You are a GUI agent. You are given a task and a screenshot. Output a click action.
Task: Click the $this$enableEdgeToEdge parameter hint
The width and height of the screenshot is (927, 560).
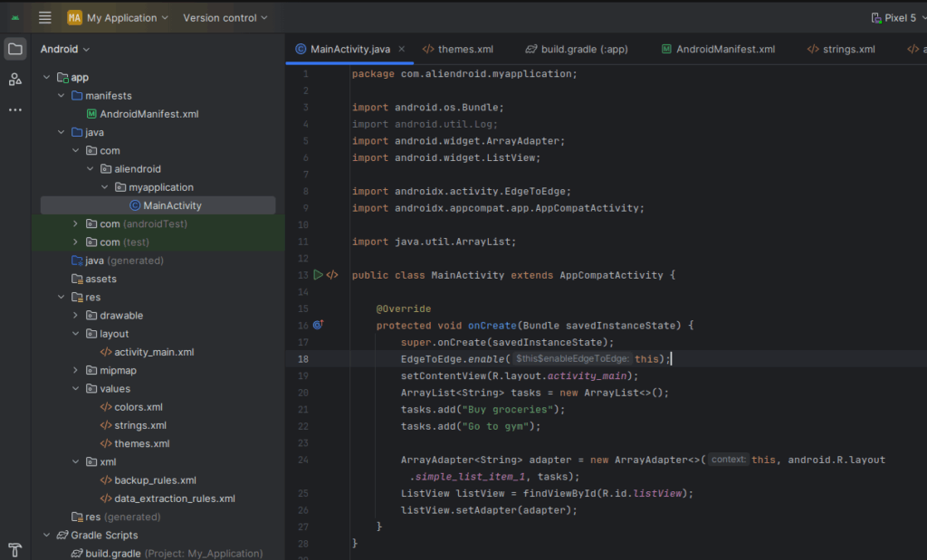(572, 358)
